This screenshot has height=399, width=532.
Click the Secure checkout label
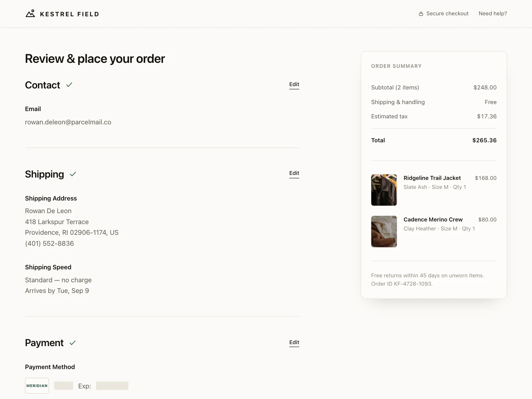(448, 14)
